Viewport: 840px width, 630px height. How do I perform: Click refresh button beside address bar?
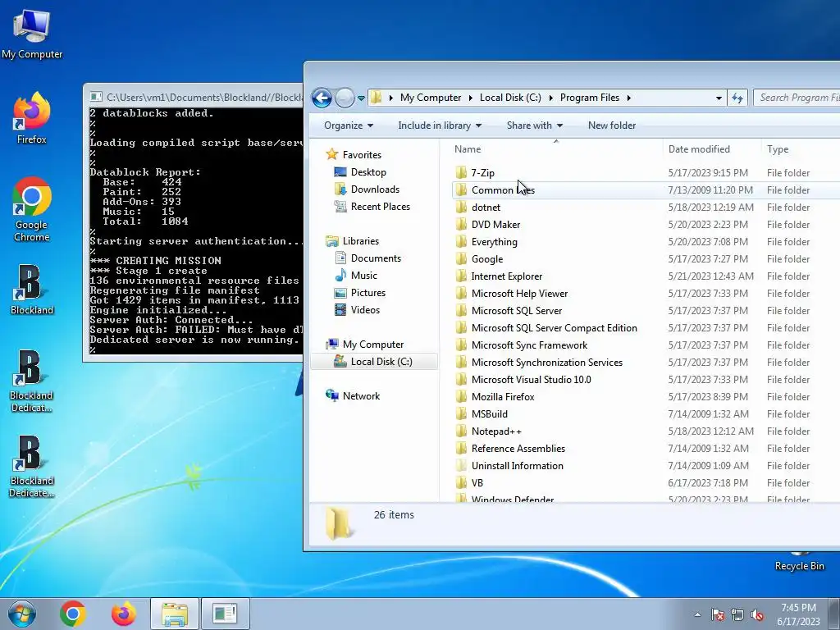pos(737,98)
